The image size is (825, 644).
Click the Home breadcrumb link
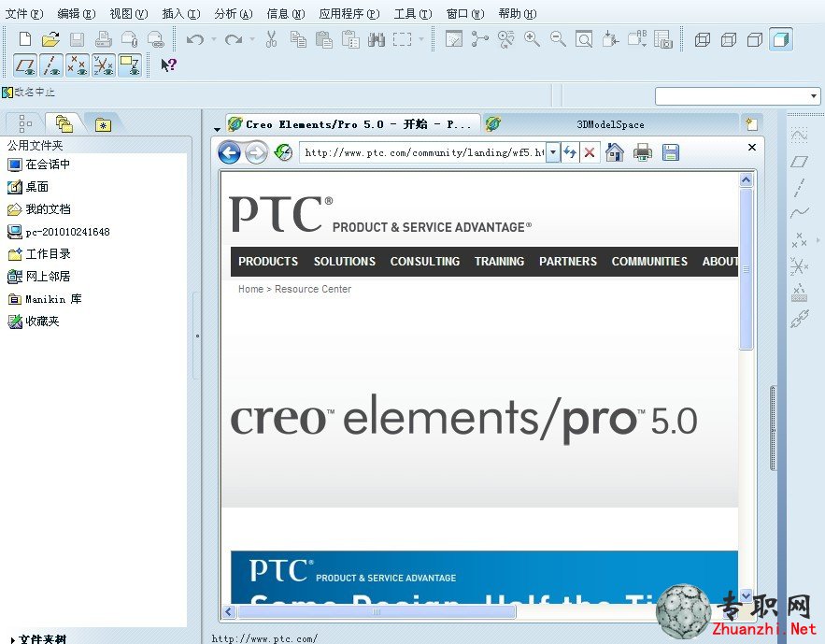[x=250, y=289]
